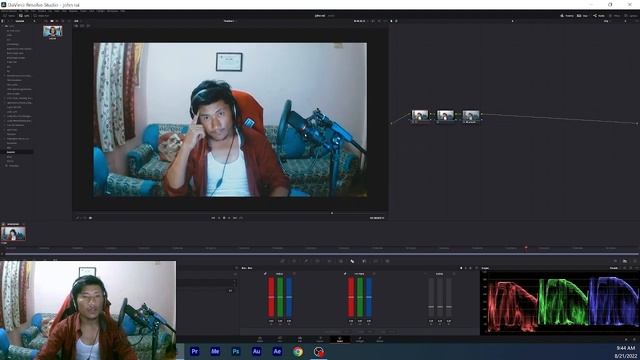Open the Help menu

point(123,11)
